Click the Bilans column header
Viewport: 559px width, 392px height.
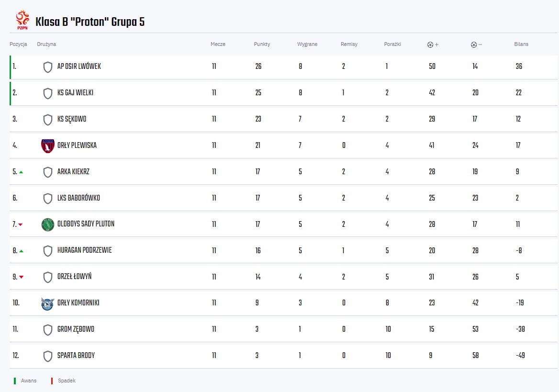(x=521, y=44)
